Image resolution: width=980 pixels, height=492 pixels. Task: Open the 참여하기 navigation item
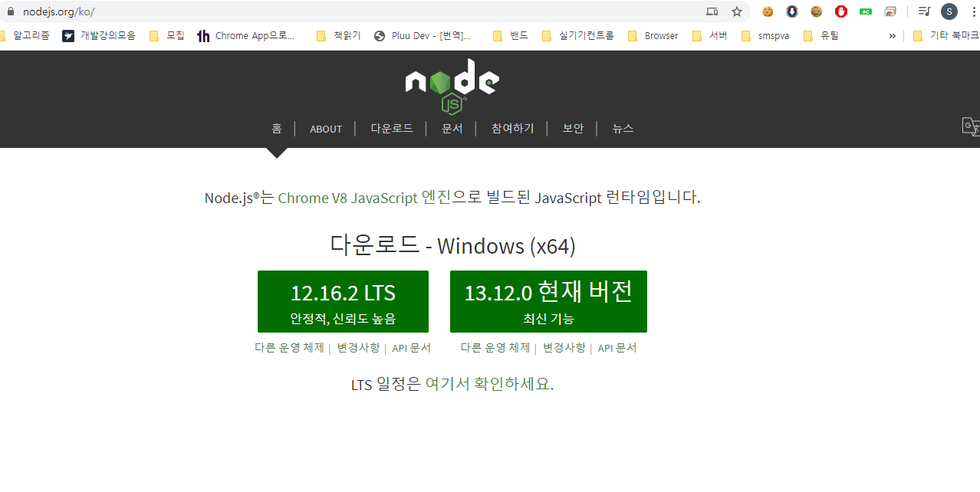(513, 128)
